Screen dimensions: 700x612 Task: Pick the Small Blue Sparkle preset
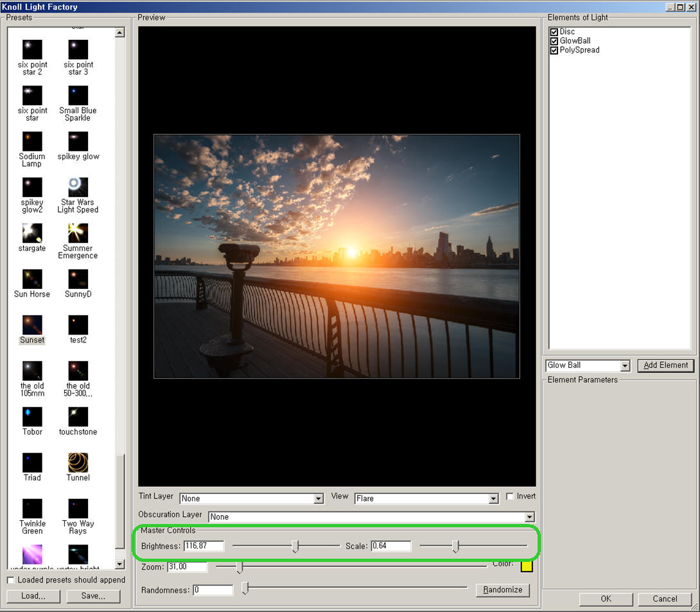[x=78, y=96]
